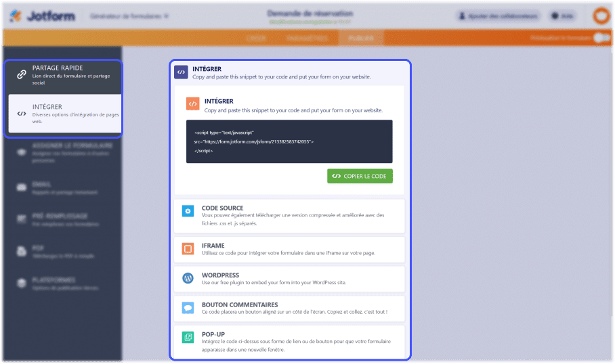Image resolution: width=615 pixels, height=364 pixels.
Task: Expand the Code Source option
Action: point(289,216)
